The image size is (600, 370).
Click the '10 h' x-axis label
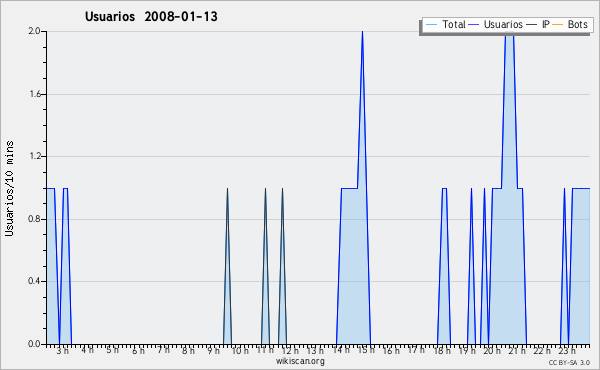240,351
